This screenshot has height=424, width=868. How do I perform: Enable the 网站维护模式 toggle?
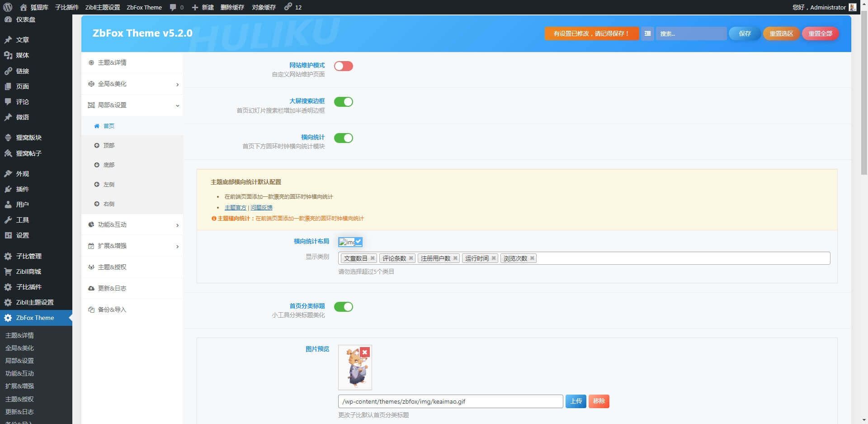click(x=343, y=66)
